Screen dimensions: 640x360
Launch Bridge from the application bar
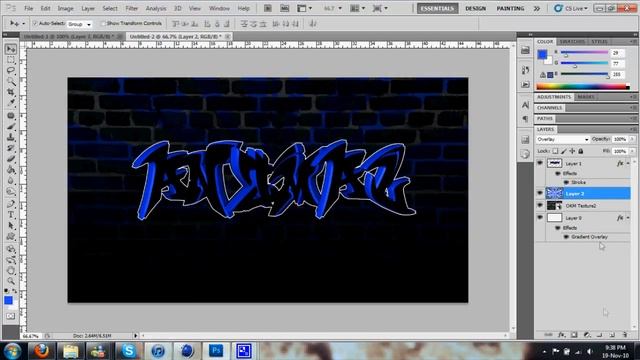click(267, 8)
